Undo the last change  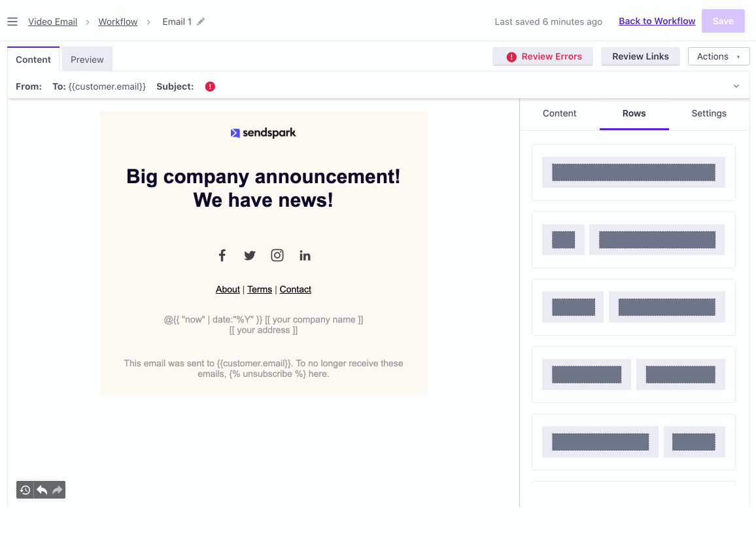(42, 490)
